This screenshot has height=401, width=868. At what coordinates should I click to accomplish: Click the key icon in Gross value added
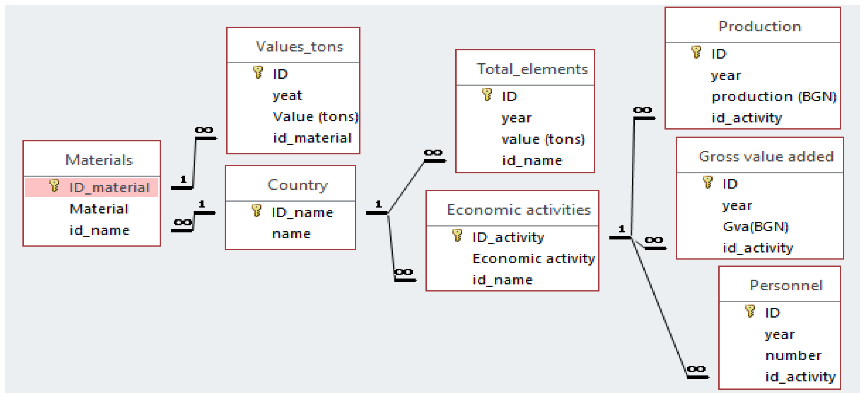(707, 182)
